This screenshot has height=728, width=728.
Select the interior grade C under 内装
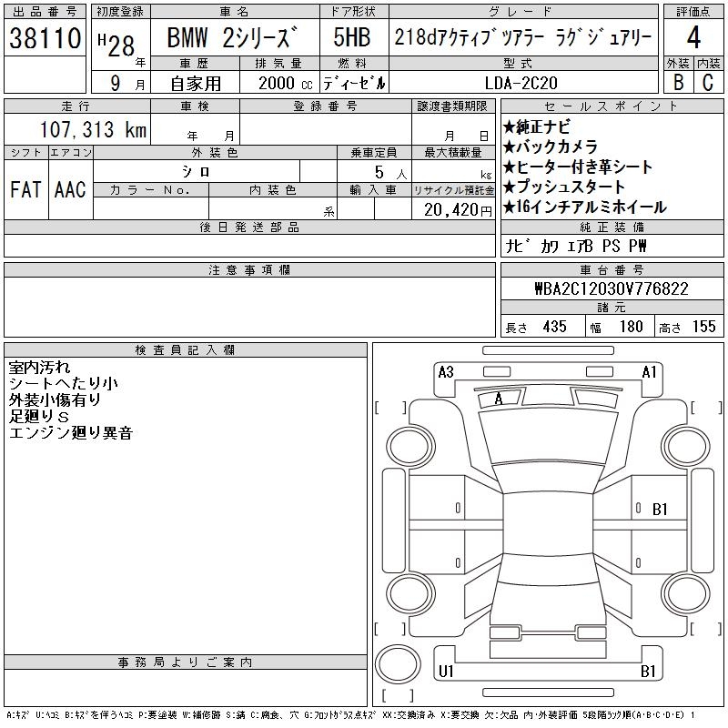tap(708, 83)
